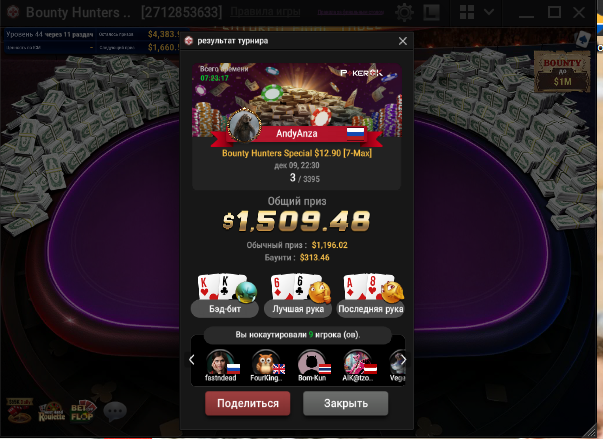
Task: Open the Roulette mini game icon
Action: [x=52, y=412]
